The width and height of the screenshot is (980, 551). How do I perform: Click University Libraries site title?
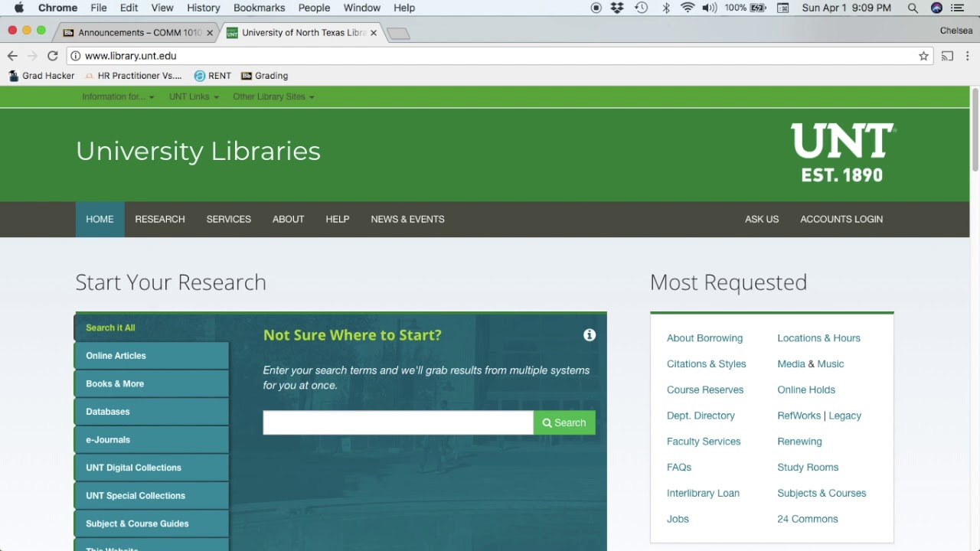point(198,152)
